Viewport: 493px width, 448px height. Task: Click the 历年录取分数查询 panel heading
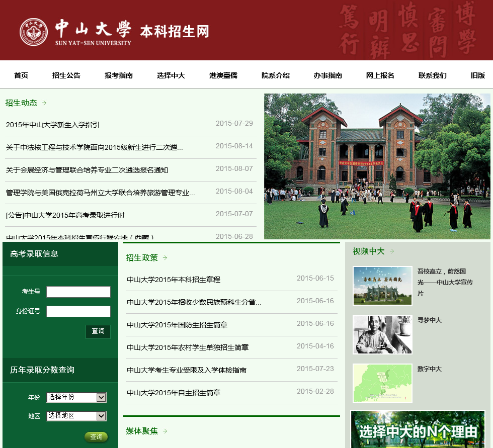point(42,370)
